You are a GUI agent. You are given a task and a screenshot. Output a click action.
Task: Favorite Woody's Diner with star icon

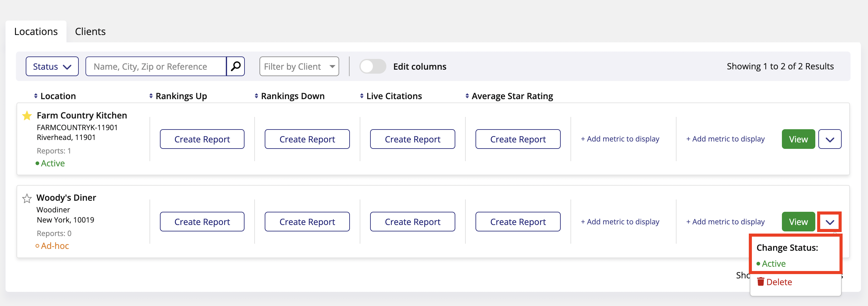[27, 198]
